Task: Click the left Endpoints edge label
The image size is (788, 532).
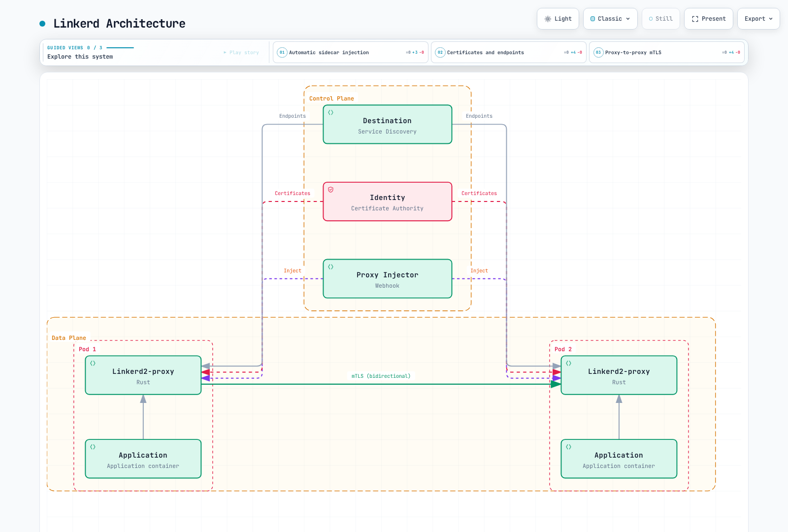Action: pyautogui.click(x=293, y=116)
